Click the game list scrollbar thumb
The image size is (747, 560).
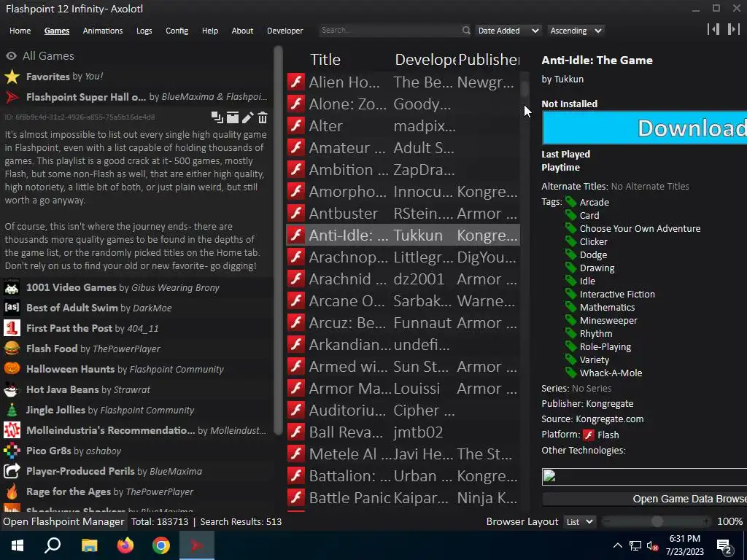[525, 89]
